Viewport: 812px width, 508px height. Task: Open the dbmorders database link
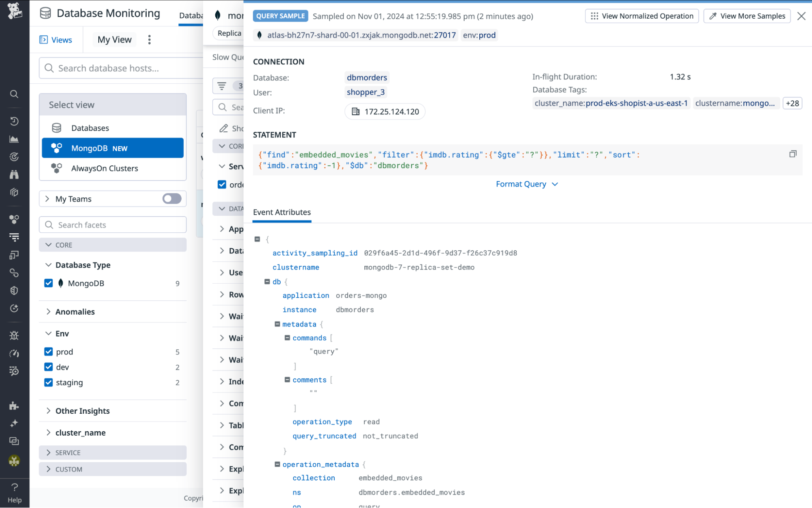(x=366, y=77)
